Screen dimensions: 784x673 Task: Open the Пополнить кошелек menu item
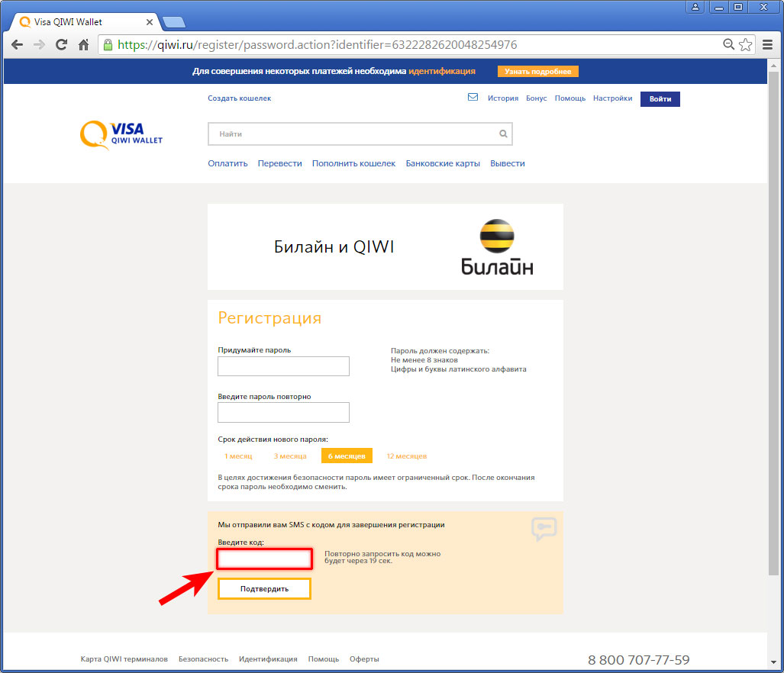tap(353, 163)
